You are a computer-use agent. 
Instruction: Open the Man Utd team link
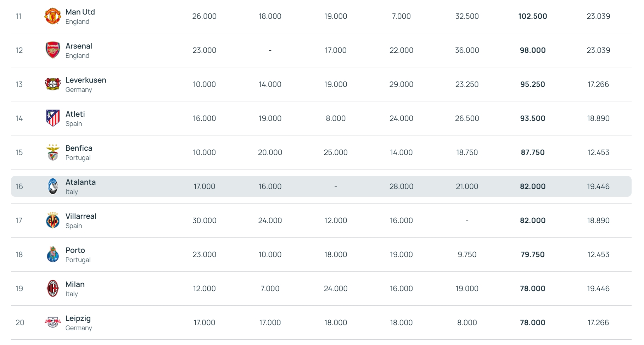80,12
